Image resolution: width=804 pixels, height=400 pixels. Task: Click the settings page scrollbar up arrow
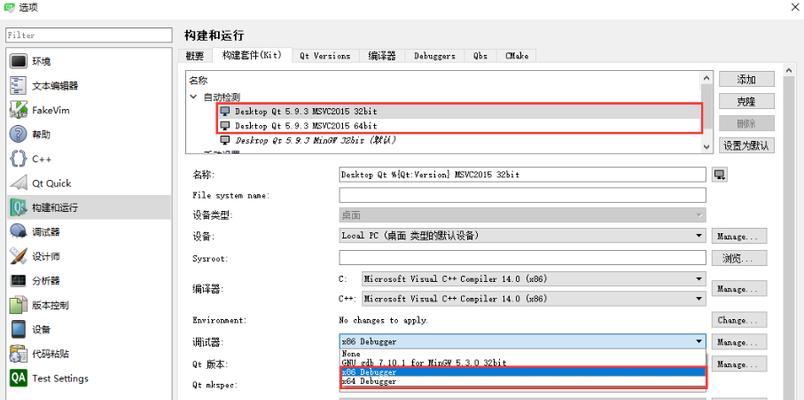(x=789, y=71)
